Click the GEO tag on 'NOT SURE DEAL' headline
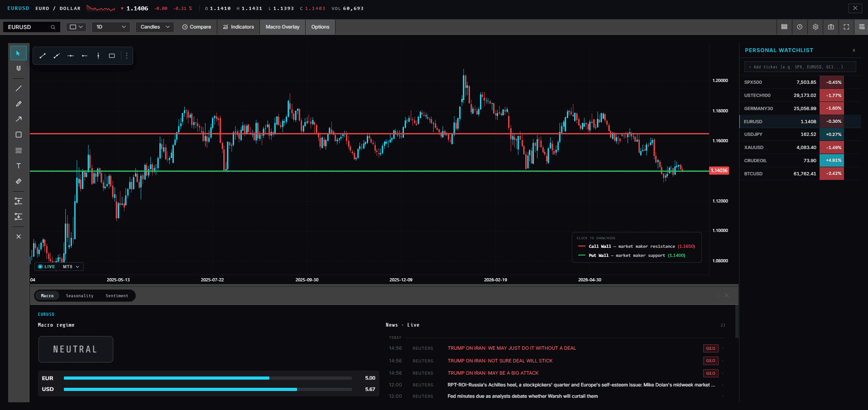The height and width of the screenshot is (410, 868). click(x=711, y=361)
